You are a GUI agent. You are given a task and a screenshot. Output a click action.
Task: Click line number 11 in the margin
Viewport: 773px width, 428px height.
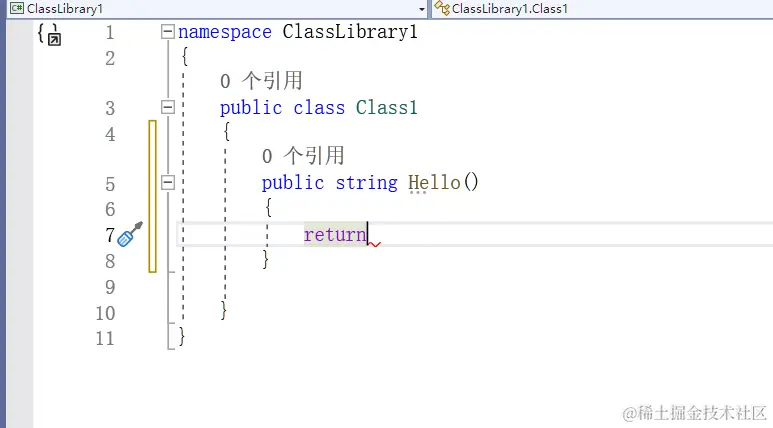(105, 339)
